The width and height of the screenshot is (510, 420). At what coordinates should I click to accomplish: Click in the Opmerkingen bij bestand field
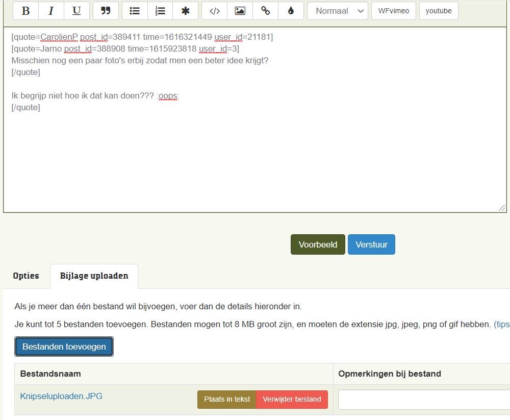point(423,400)
